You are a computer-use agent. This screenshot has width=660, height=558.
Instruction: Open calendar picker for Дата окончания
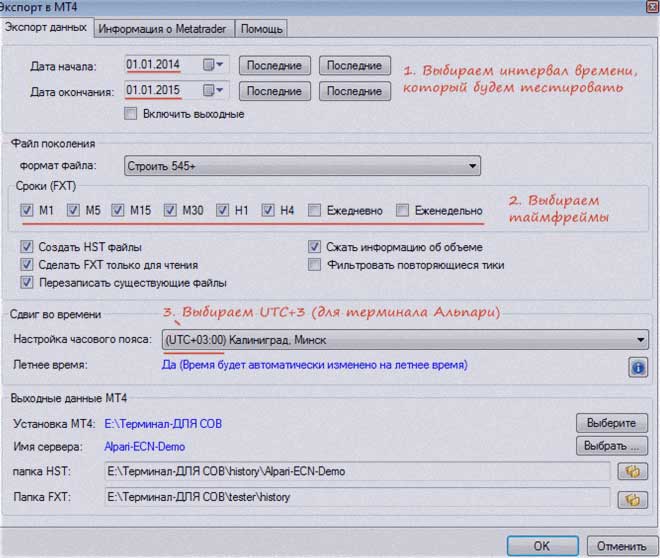coord(215,91)
